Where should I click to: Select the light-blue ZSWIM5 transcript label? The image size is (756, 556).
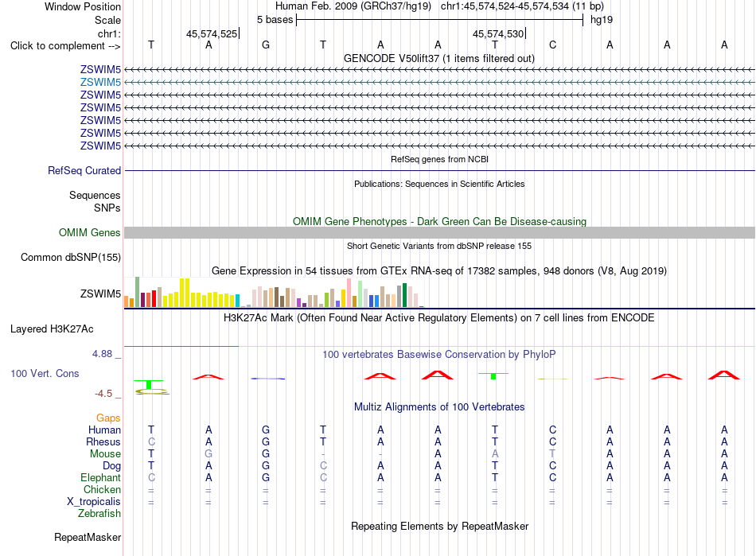pyautogui.click(x=100, y=83)
